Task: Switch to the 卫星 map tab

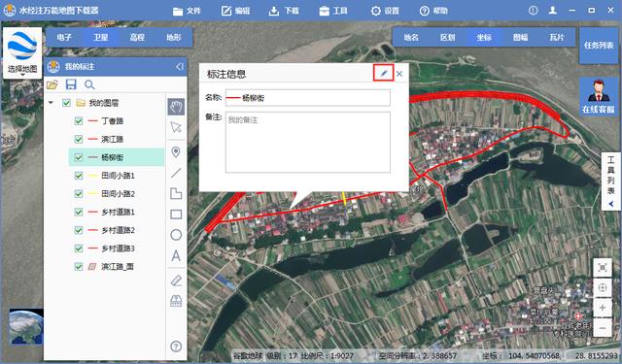Action: click(101, 38)
